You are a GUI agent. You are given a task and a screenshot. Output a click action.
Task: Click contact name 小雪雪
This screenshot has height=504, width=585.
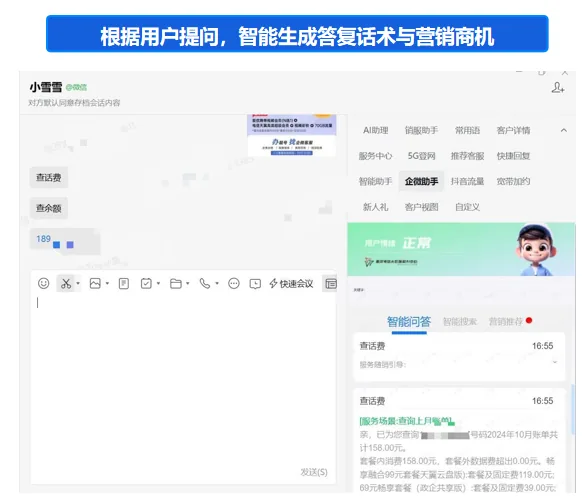pos(46,87)
